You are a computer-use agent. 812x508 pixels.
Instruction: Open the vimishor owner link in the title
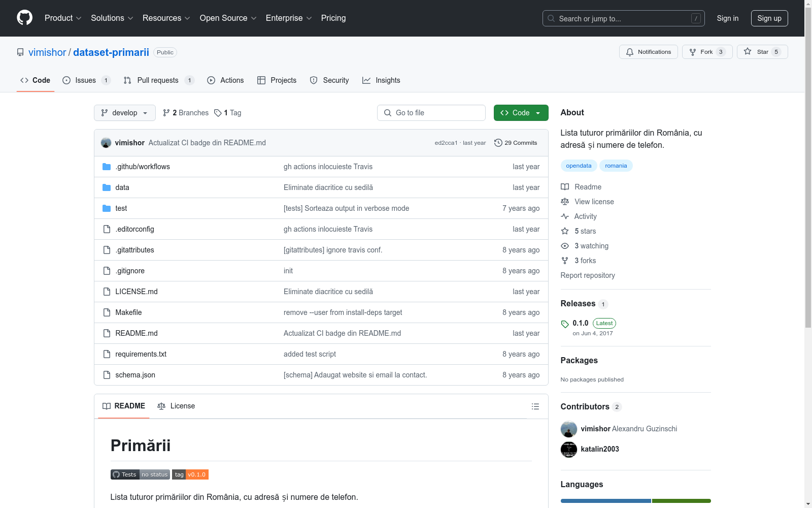pos(47,52)
